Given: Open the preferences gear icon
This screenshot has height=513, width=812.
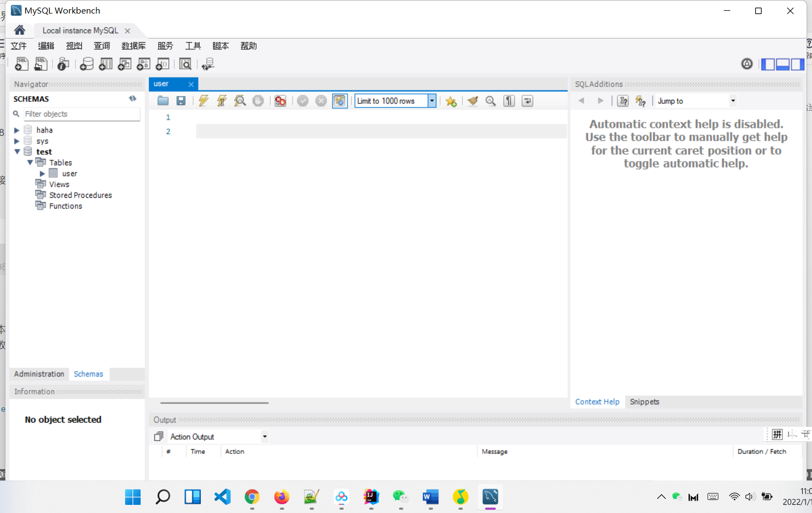Looking at the screenshot, I should (747, 64).
